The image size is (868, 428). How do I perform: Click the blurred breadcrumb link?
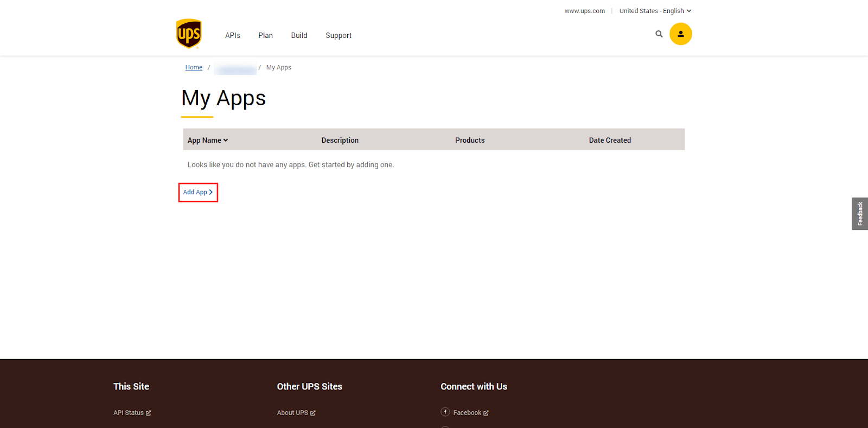click(x=235, y=69)
